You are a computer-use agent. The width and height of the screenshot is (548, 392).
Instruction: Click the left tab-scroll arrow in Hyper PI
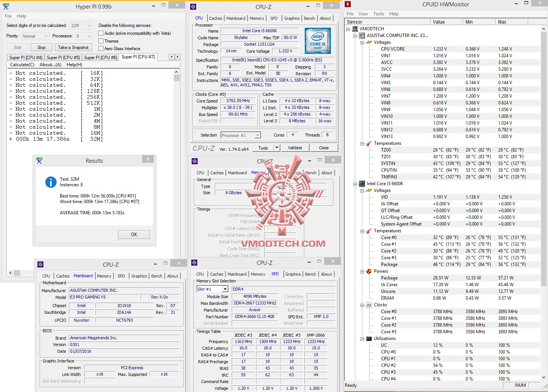[x=172, y=57]
